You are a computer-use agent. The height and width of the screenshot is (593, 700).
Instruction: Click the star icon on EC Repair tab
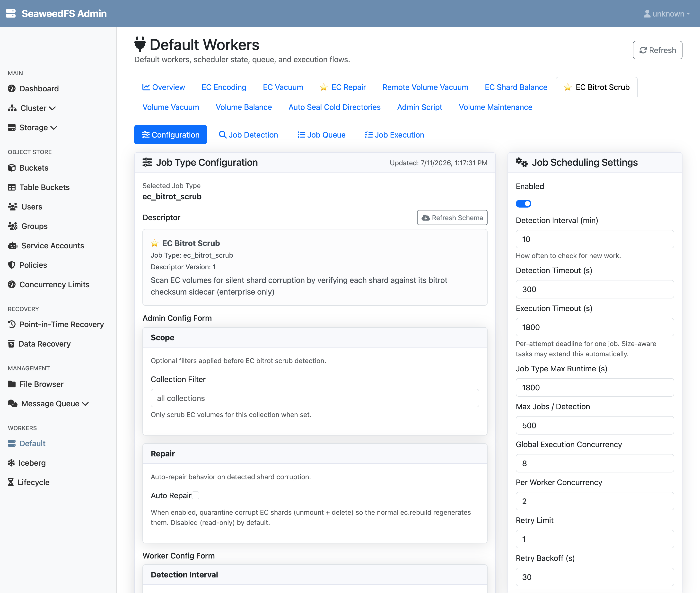[x=324, y=87]
